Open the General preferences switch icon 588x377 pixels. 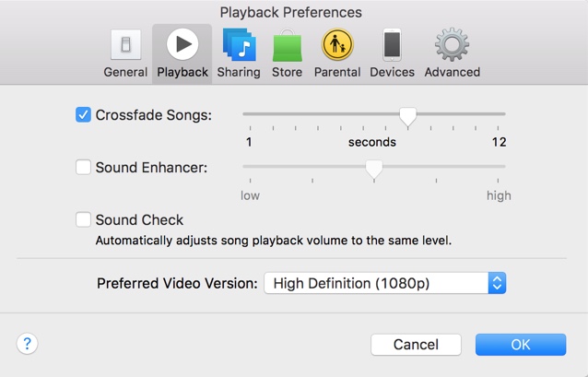(126, 44)
